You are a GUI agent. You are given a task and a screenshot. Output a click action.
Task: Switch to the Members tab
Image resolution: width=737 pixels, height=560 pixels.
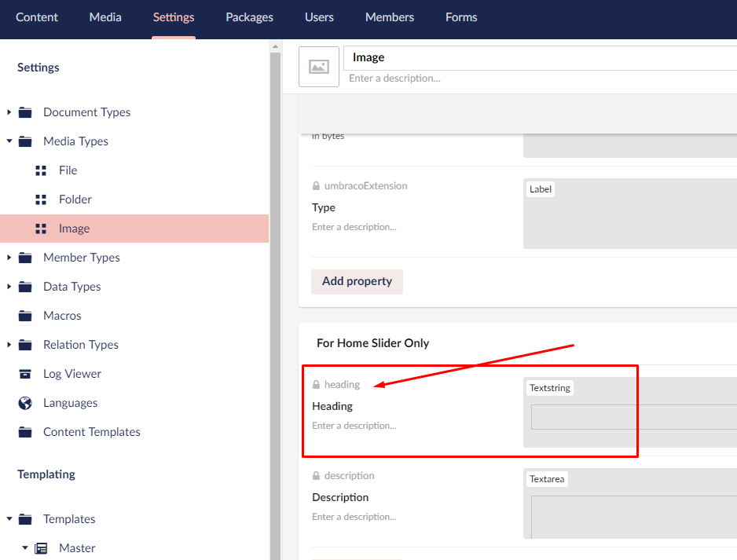point(390,17)
